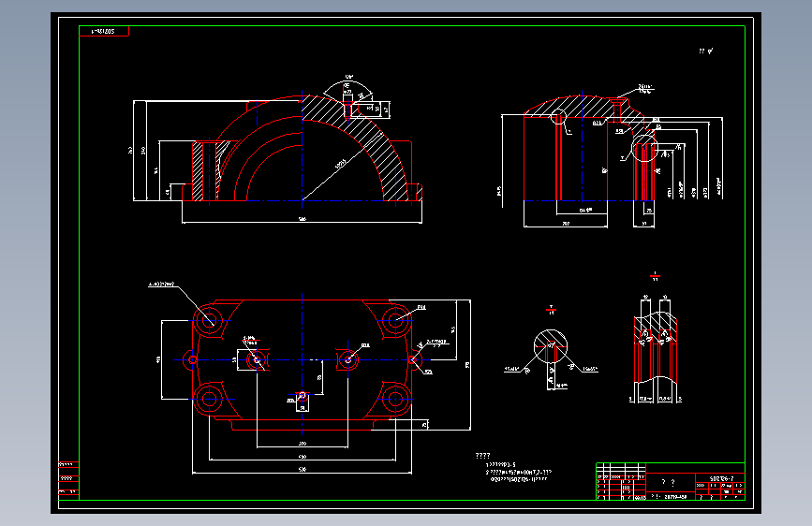Select the title block table
This screenshot has width=812, height=526.
coord(671,481)
